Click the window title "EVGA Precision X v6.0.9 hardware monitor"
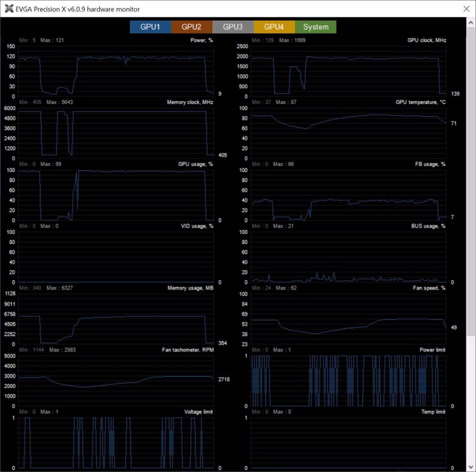Screen dimensions: 476x472 tap(78, 9)
